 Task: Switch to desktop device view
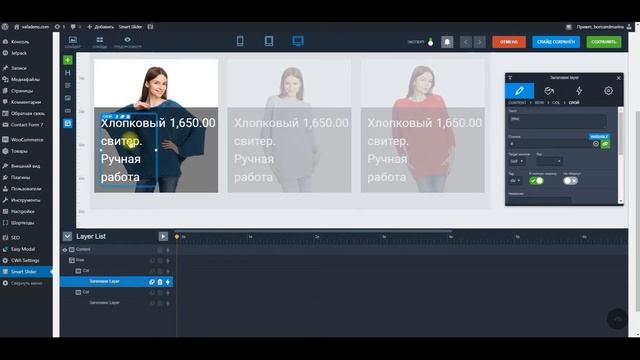click(298, 41)
